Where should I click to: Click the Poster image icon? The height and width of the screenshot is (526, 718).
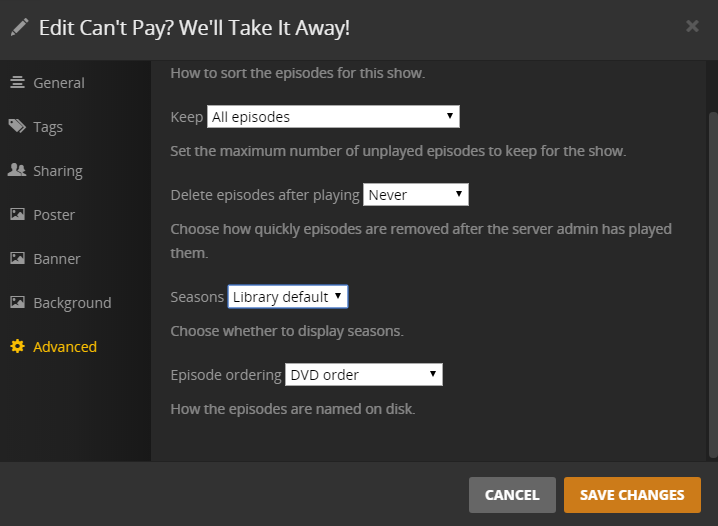coord(17,215)
